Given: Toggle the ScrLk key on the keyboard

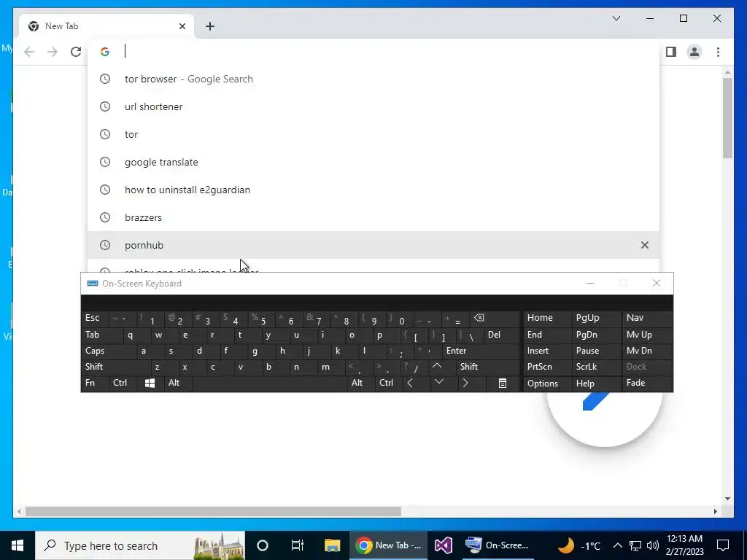Looking at the screenshot, I should [x=597, y=367].
